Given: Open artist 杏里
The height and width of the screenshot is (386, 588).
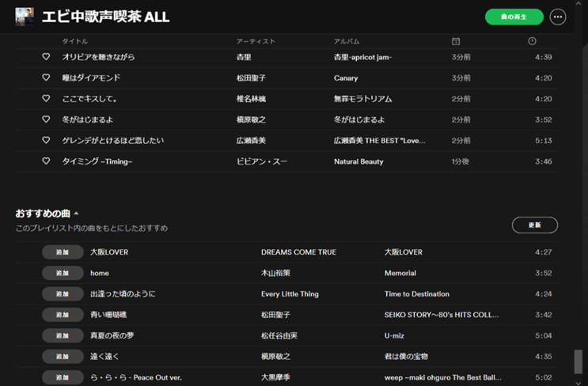Looking at the screenshot, I should coord(244,57).
